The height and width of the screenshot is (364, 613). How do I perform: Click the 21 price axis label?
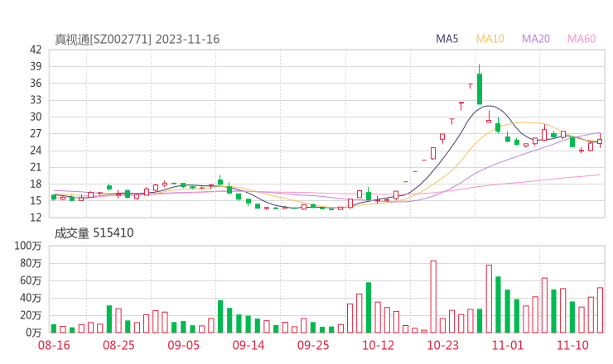tap(36, 167)
